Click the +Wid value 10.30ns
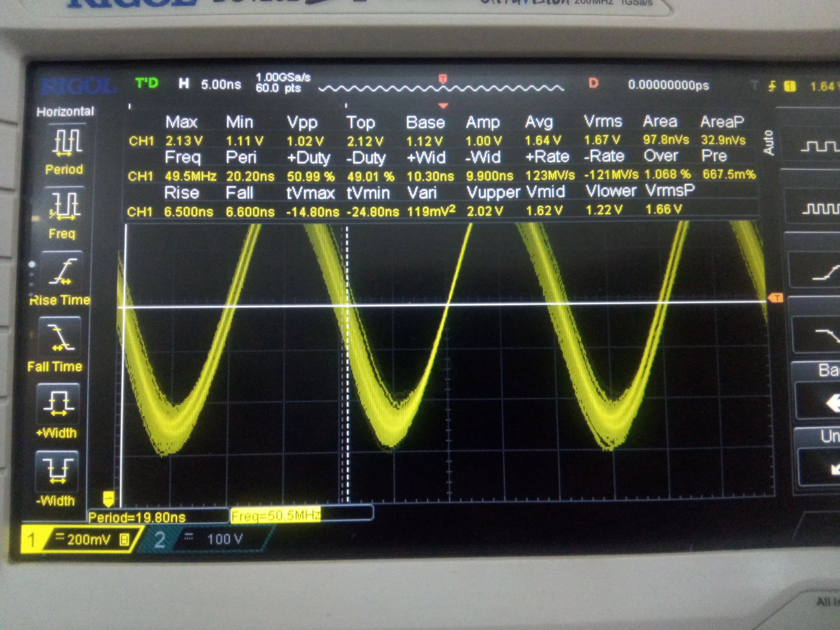The height and width of the screenshot is (630, 840). click(430, 176)
